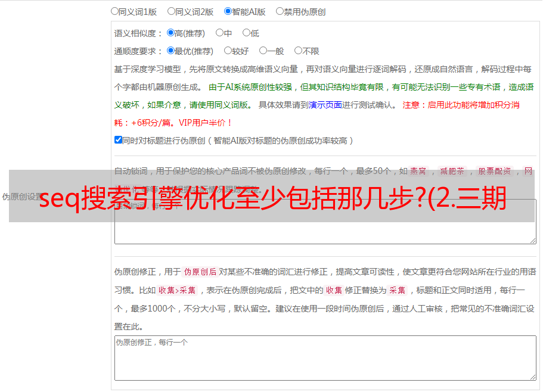Select the 同义词1版 radio option

point(114,11)
